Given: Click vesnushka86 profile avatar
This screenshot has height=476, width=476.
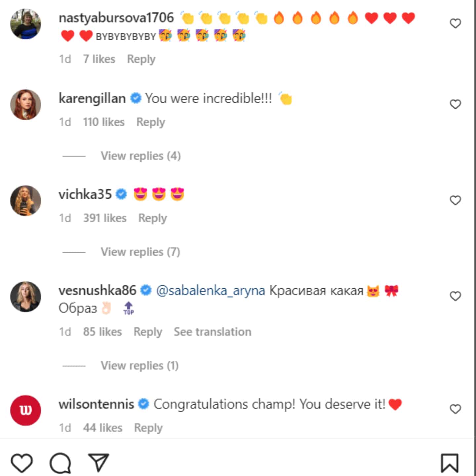Looking at the screenshot, I should pyautogui.click(x=26, y=297).
